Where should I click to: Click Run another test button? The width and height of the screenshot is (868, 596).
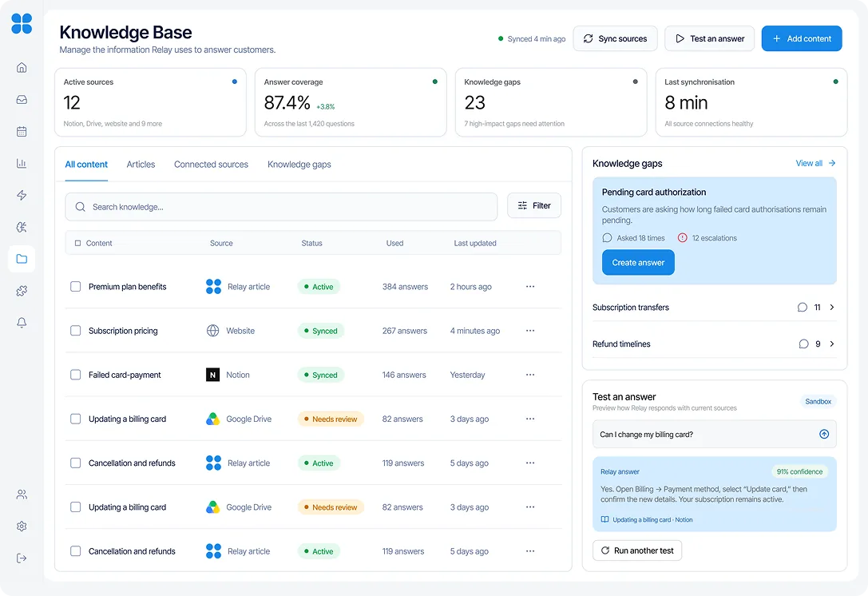pos(637,550)
